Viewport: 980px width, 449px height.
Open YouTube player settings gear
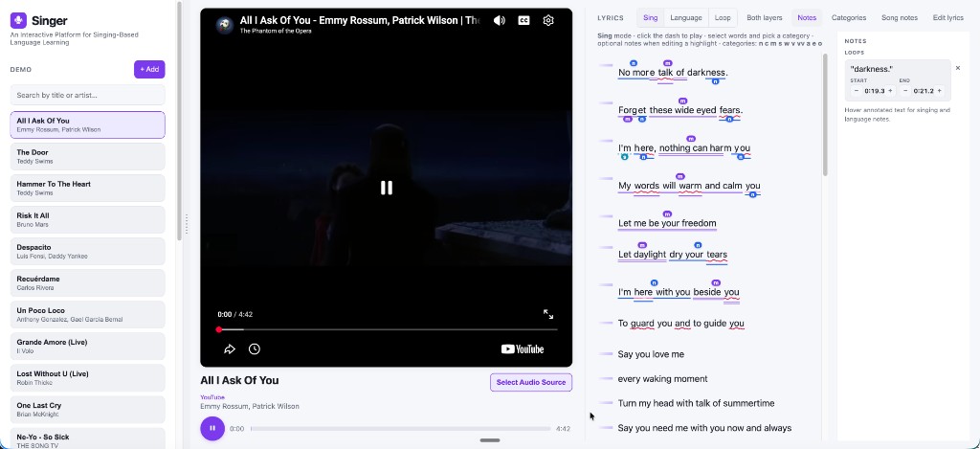(x=548, y=21)
